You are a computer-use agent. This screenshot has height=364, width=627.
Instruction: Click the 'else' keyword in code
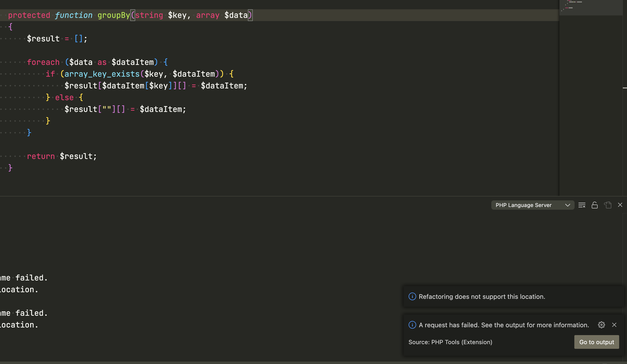tap(64, 97)
